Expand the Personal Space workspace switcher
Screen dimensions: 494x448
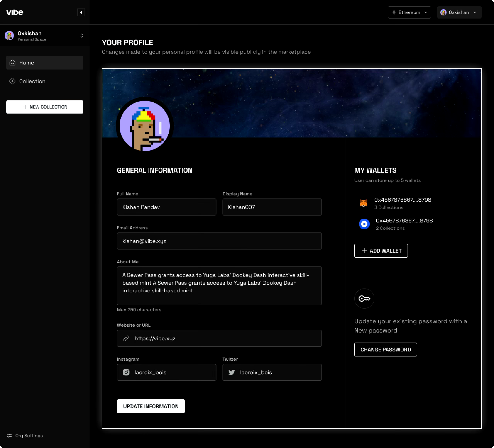[82, 36]
